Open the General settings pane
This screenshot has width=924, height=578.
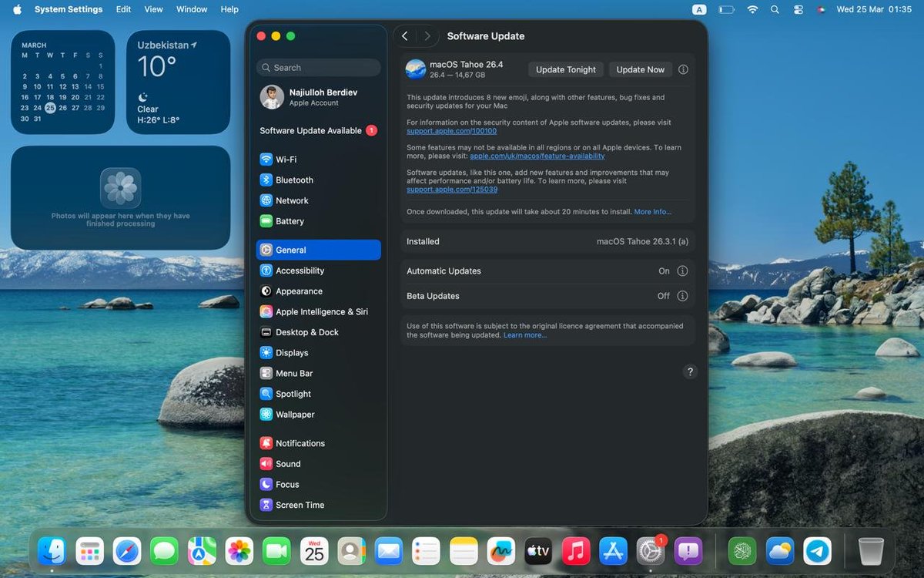(x=318, y=250)
